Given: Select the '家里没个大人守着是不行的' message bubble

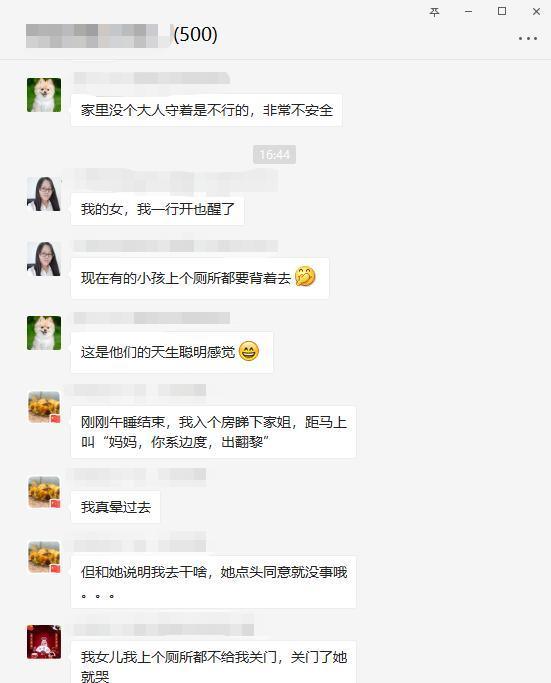Looking at the screenshot, I should click(206, 110).
